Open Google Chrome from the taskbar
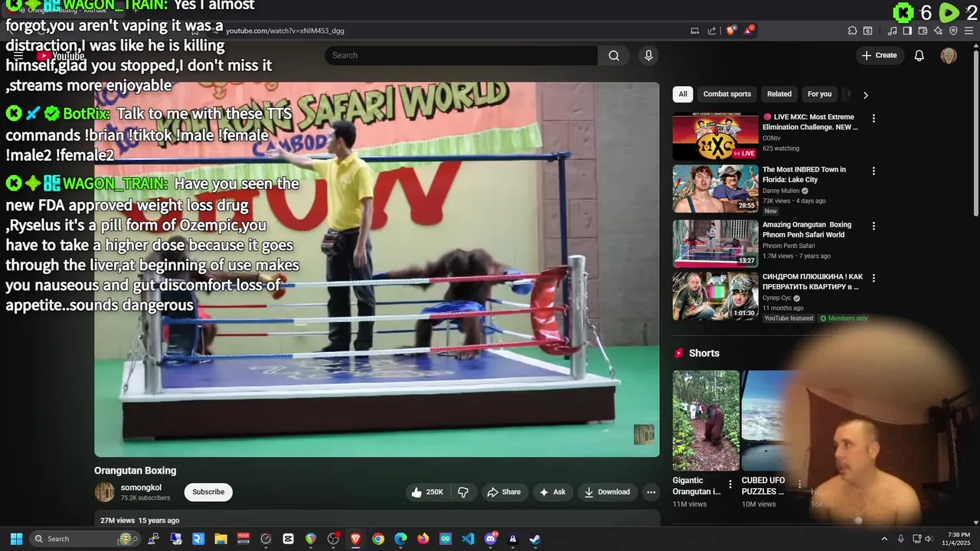Screen dimensions: 980x551 coord(378,539)
